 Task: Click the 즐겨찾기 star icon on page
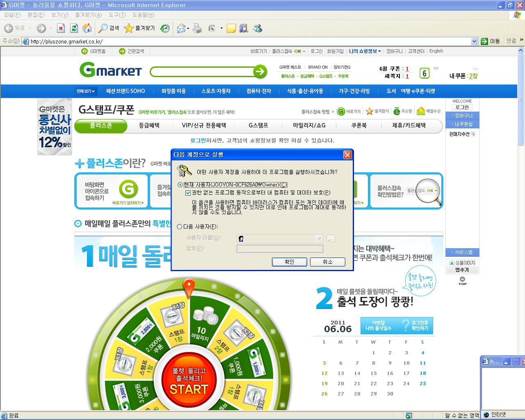click(x=369, y=111)
